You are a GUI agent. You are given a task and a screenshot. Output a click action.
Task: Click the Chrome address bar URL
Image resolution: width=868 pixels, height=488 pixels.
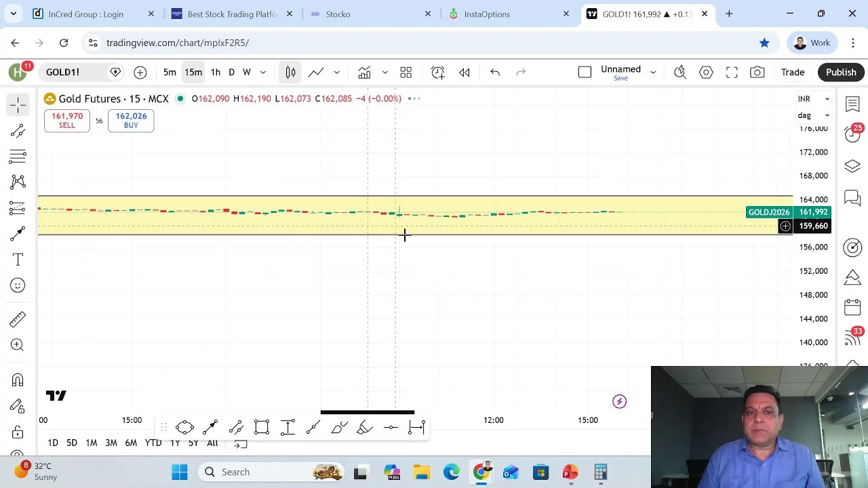(x=178, y=43)
